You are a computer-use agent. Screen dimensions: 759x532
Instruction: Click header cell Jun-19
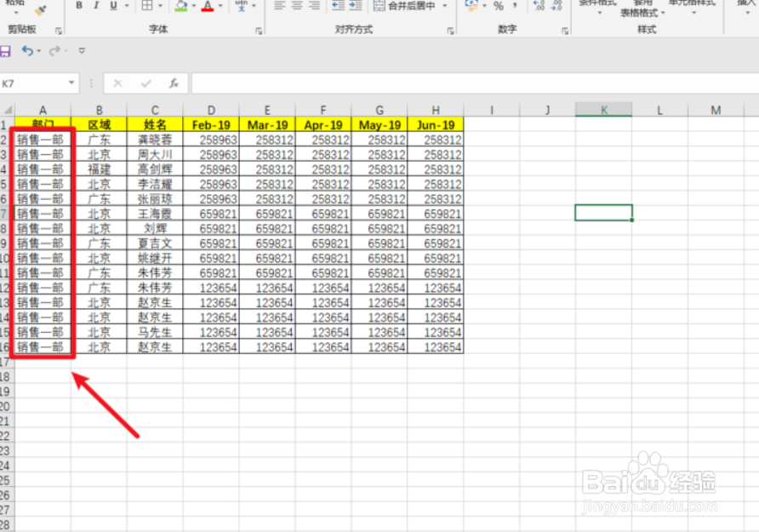[436, 125]
